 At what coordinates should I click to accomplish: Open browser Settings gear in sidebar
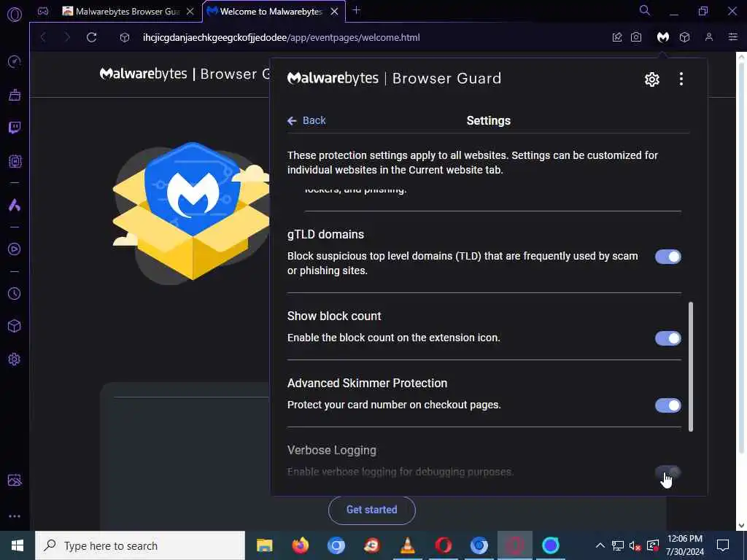[15, 359]
